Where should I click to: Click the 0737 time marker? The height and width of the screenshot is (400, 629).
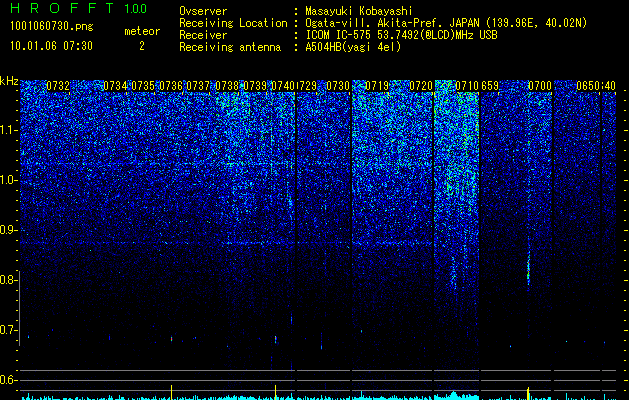coord(199,86)
